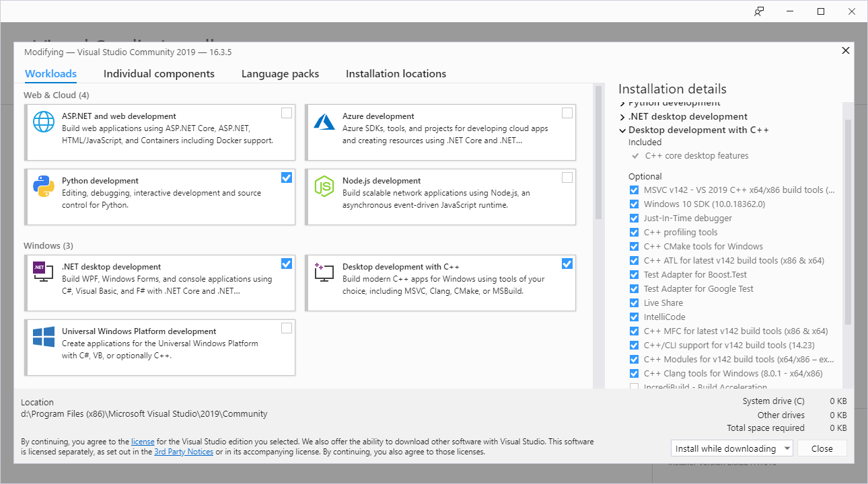
Task: Uncheck IntelliCode component
Action: 634,317
